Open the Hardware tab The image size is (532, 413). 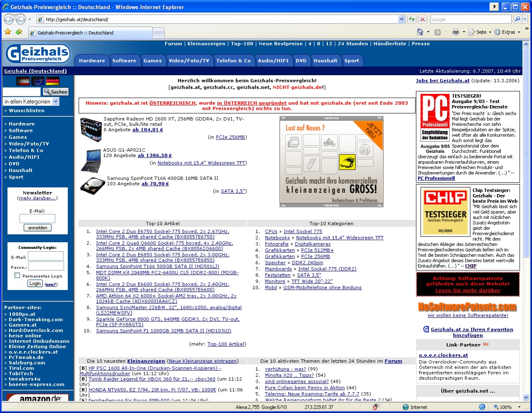[92, 61]
